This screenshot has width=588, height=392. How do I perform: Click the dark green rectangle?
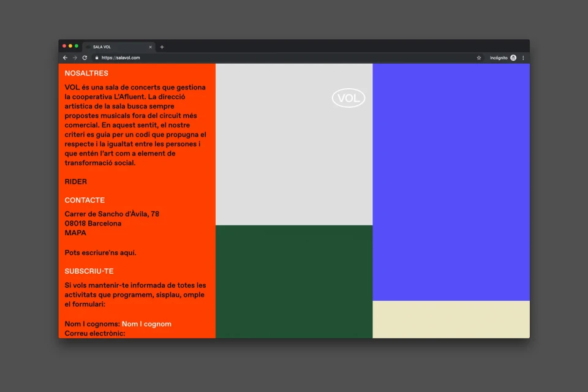[294, 282]
